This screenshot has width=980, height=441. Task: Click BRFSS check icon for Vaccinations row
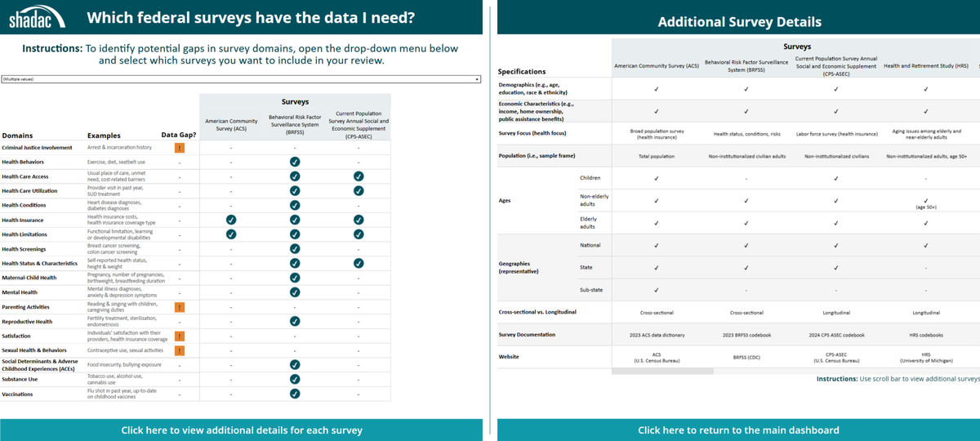tap(295, 394)
